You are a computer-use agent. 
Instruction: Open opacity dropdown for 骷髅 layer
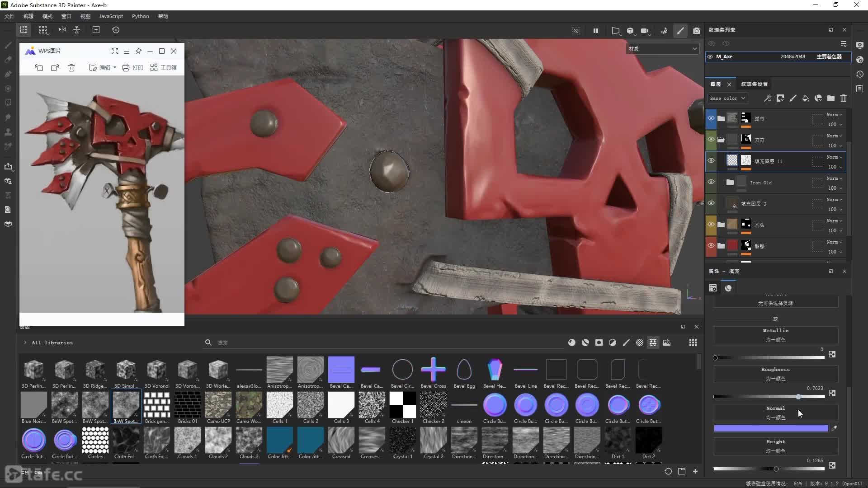tap(835, 252)
